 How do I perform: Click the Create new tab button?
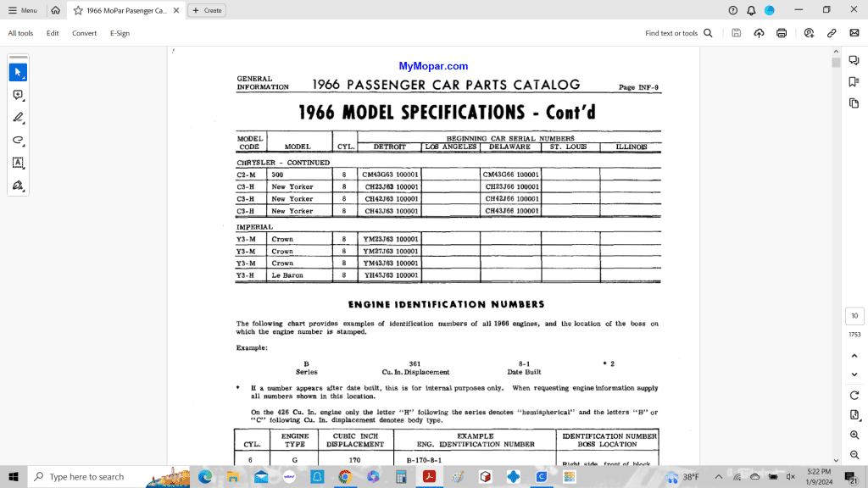click(x=206, y=10)
